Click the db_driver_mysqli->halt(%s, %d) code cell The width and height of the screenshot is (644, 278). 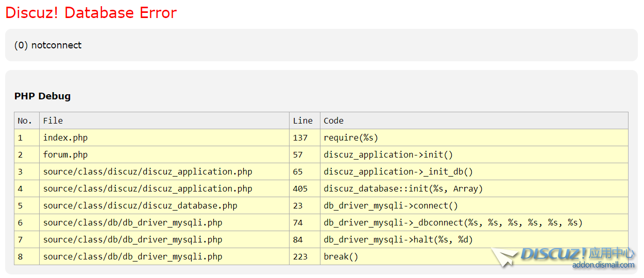pos(398,239)
